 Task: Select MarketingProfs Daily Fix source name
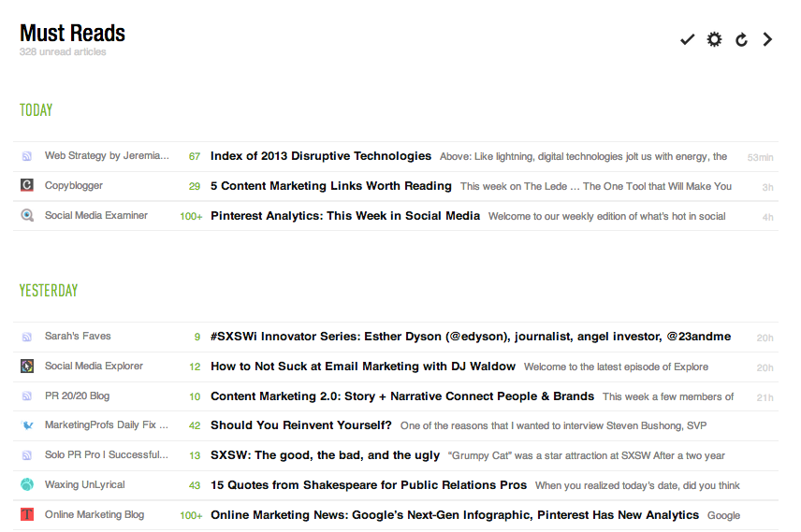(107, 424)
